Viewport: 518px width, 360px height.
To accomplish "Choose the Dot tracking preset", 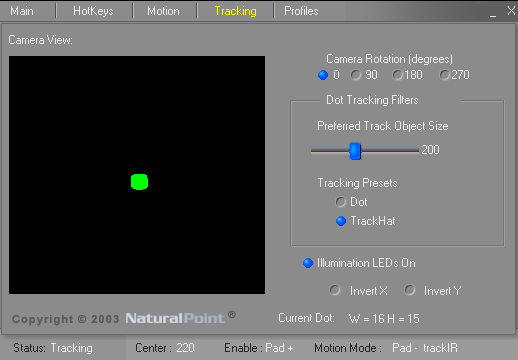I will (341, 202).
